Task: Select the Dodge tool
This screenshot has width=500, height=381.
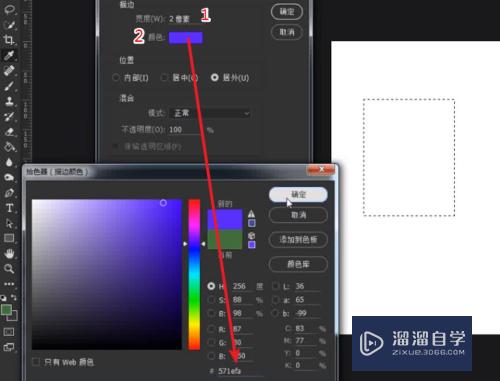Action: pos(9,177)
